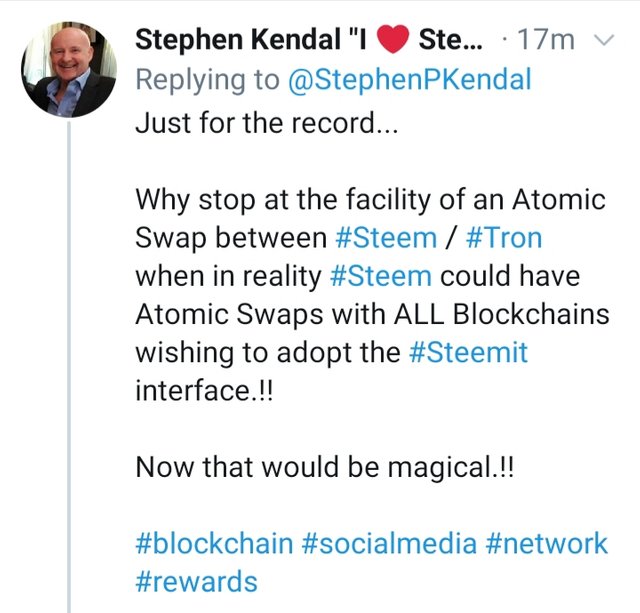This screenshot has height=613, width=640.
Task: Open the #blockchain hashtag
Action: [x=214, y=543]
